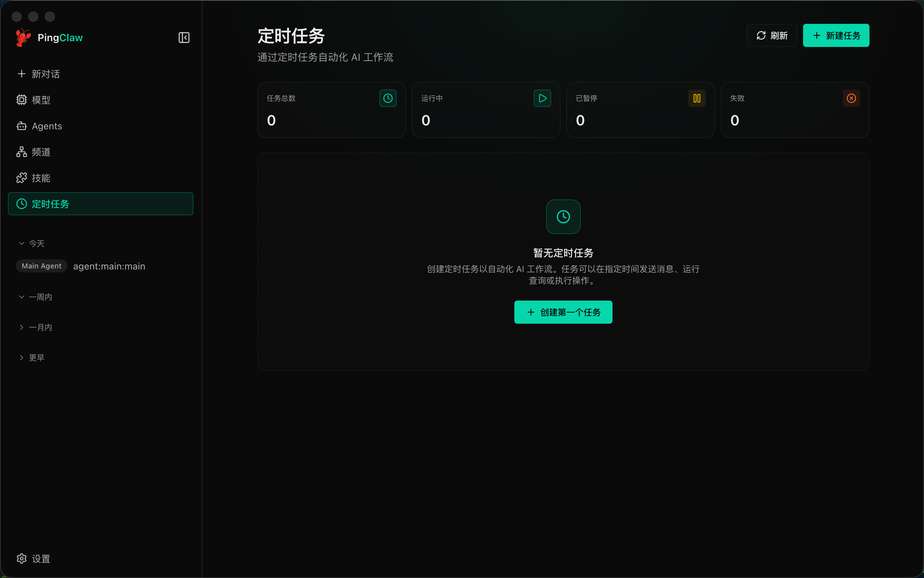Select 定时任务 in the sidebar
924x578 pixels.
click(100, 204)
